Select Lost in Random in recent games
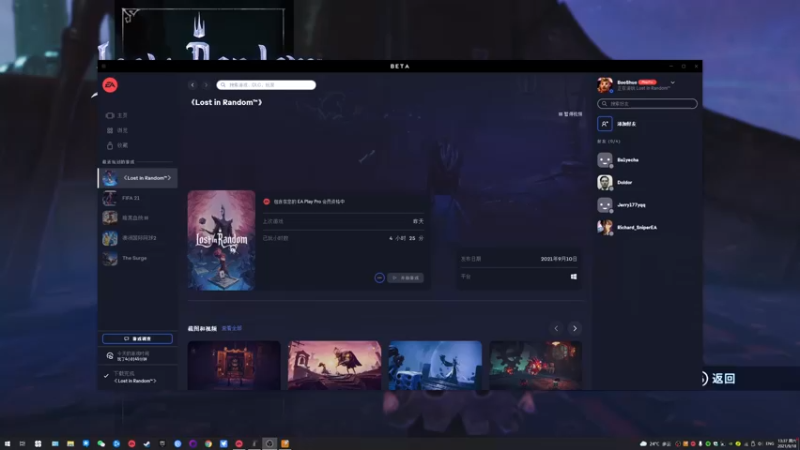800x450 pixels. click(138, 178)
